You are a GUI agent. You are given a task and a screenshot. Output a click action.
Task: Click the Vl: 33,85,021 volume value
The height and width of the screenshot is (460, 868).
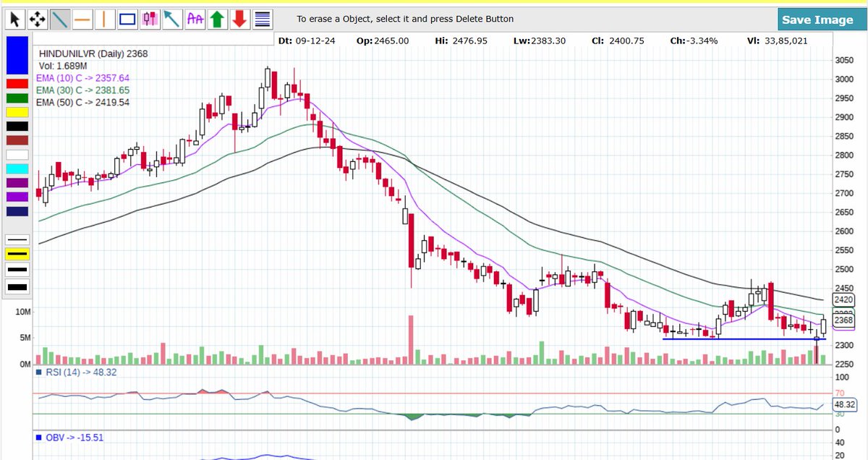coord(778,41)
